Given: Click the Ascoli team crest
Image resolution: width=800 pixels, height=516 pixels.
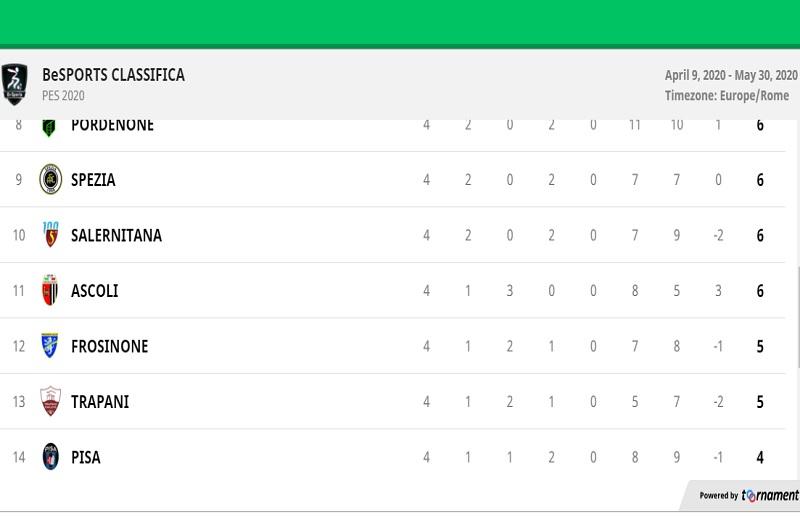Looking at the screenshot, I should [x=50, y=290].
